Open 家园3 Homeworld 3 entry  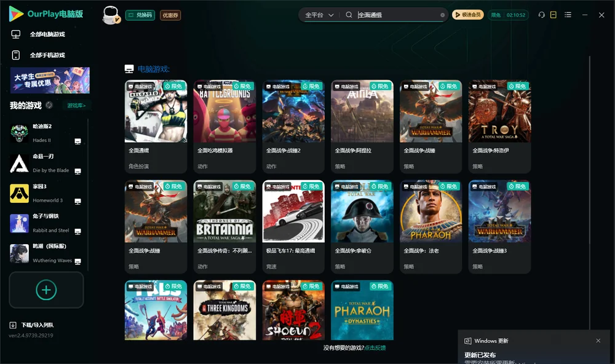(x=46, y=193)
